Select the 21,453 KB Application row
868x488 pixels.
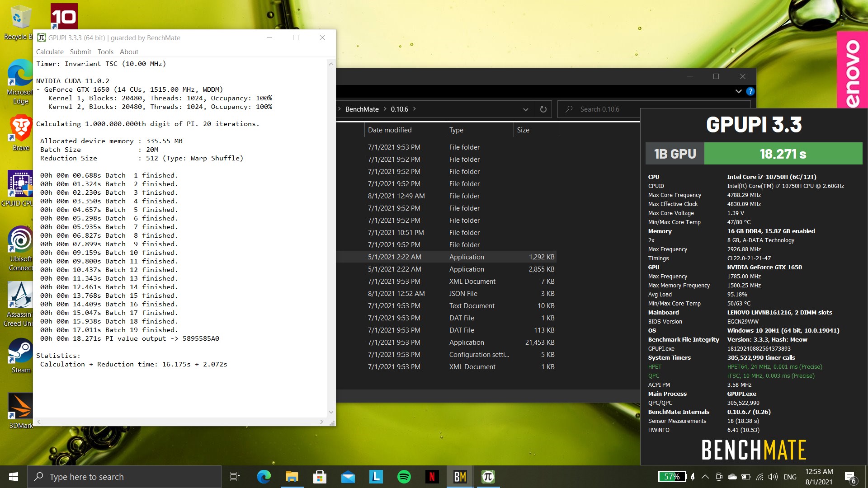click(446, 343)
